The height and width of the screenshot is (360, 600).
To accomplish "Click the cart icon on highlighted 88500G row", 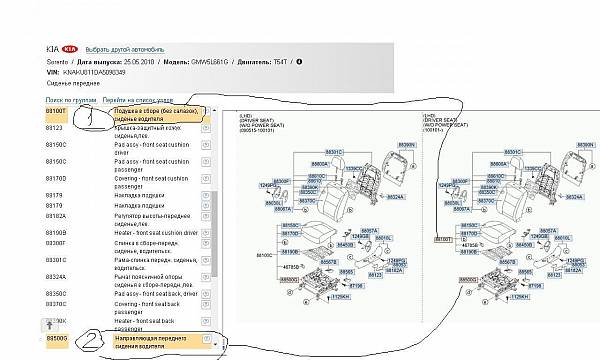I will pyautogui.click(x=206, y=339).
